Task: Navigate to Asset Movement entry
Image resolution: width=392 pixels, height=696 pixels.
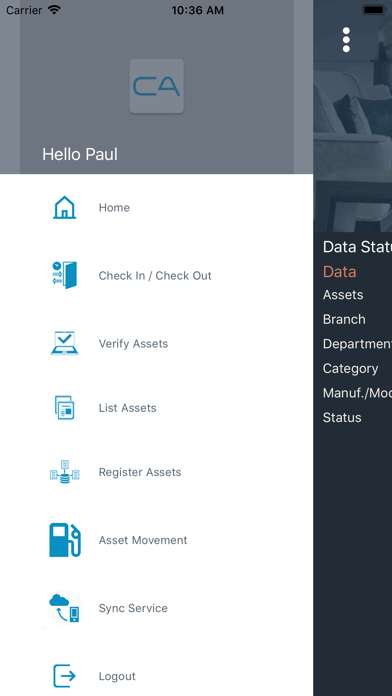Action: (143, 540)
